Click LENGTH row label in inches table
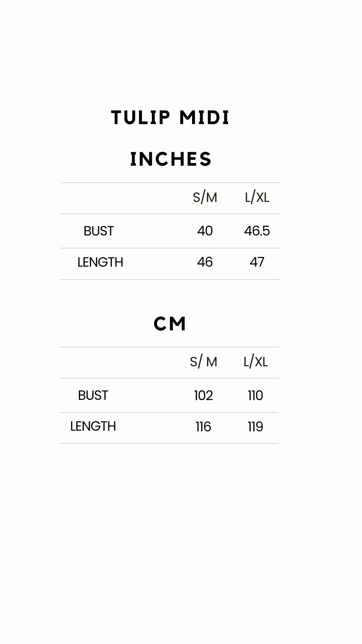This screenshot has width=362, height=644. tap(100, 262)
